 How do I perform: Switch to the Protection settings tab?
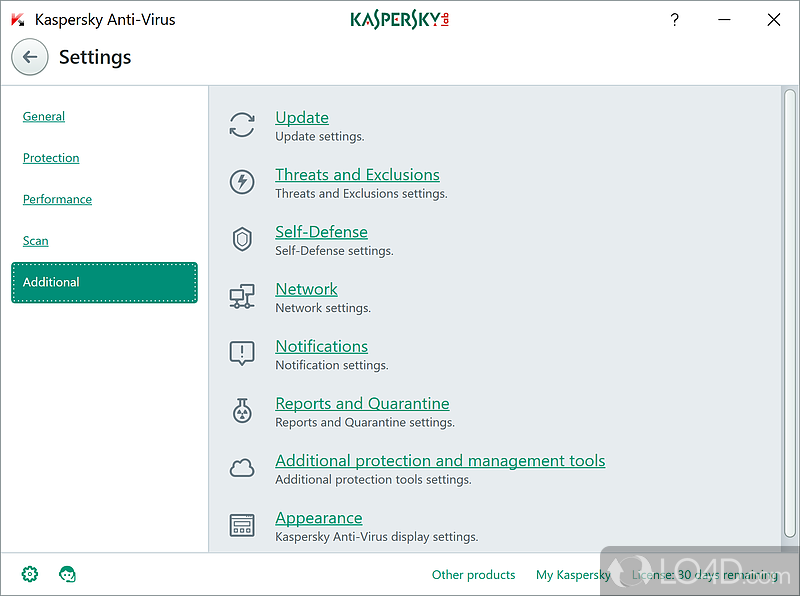[x=51, y=158]
